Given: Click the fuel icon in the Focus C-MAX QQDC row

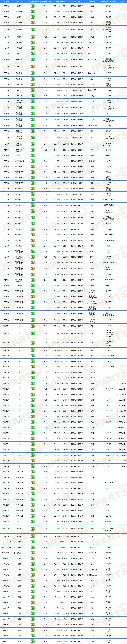Looking at the screenshot, I should (32, 113).
